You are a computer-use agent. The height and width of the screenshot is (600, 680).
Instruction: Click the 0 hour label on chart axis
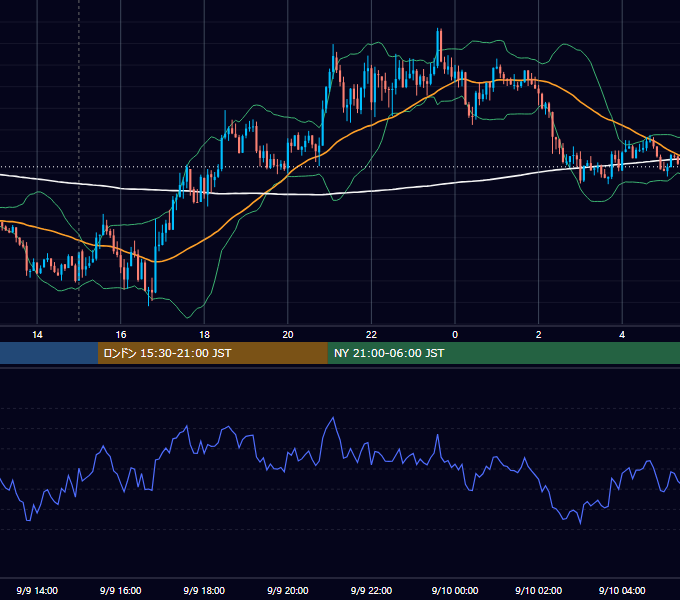(x=455, y=335)
